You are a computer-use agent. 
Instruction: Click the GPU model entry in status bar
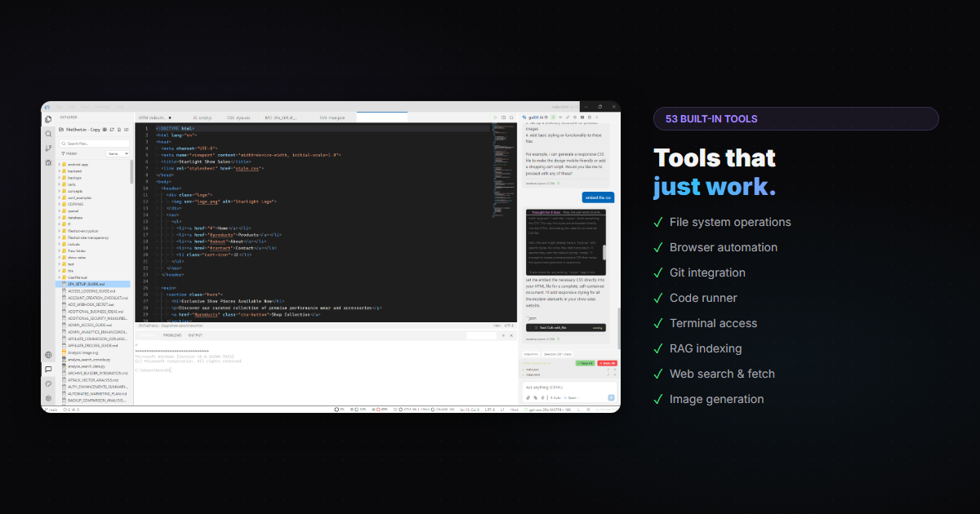point(547,410)
